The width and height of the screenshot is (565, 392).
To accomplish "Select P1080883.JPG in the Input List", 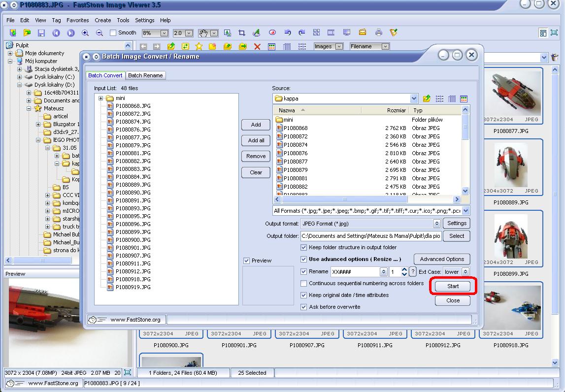I will [133, 169].
